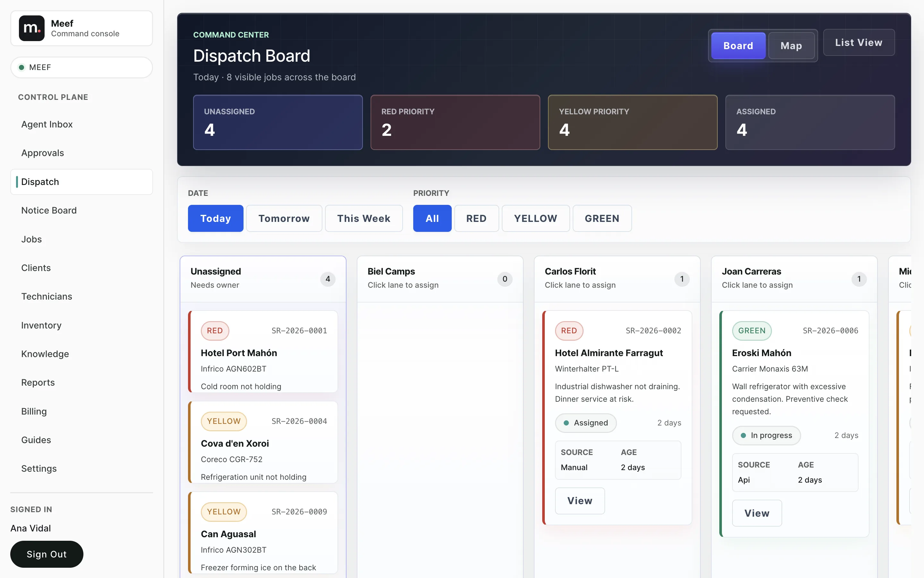Open the Clients section

pyautogui.click(x=81, y=267)
